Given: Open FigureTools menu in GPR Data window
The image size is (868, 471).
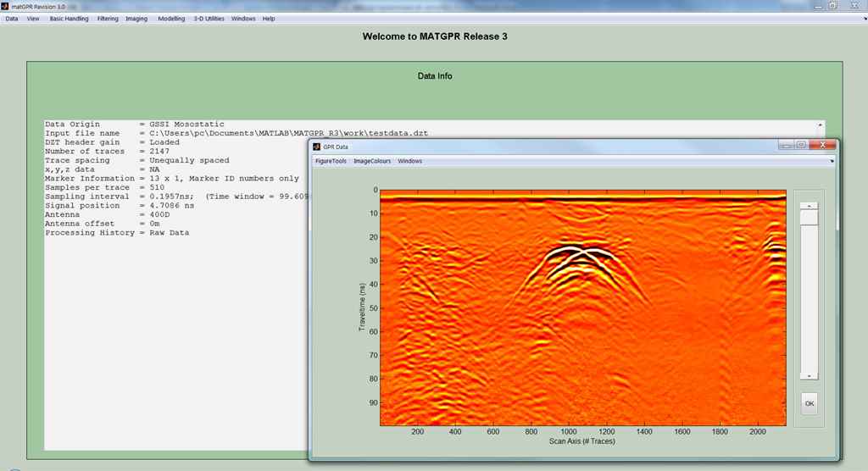Looking at the screenshot, I should [x=331, y=161].
